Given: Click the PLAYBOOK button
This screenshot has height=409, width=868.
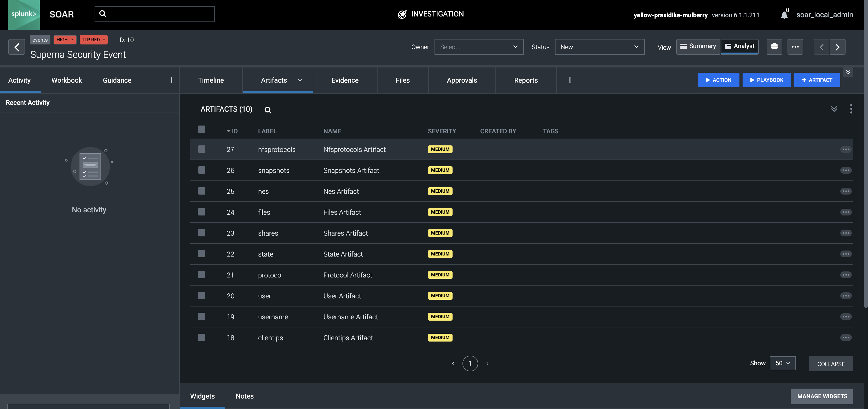Looking at the screenshot, I should 767,80.
